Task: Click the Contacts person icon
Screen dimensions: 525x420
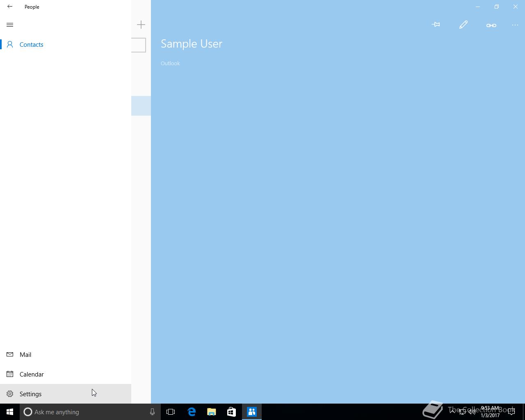Action: click(x=10, y=44)
